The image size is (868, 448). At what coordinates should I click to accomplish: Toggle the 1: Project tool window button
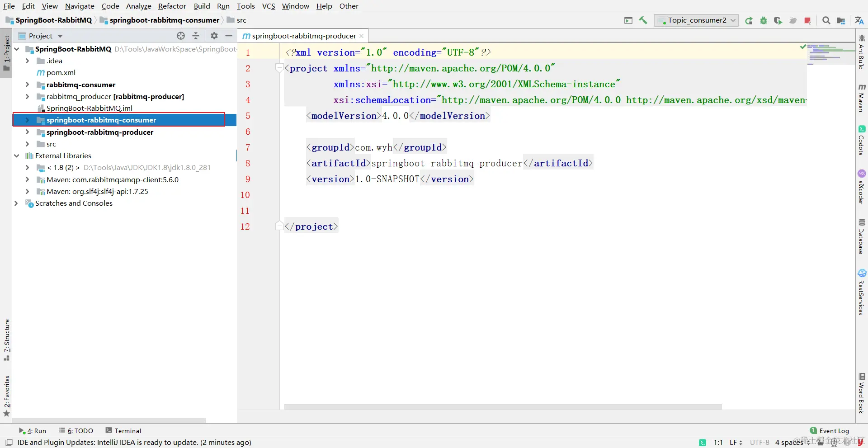pyautogui.click(x=6, y=53)
